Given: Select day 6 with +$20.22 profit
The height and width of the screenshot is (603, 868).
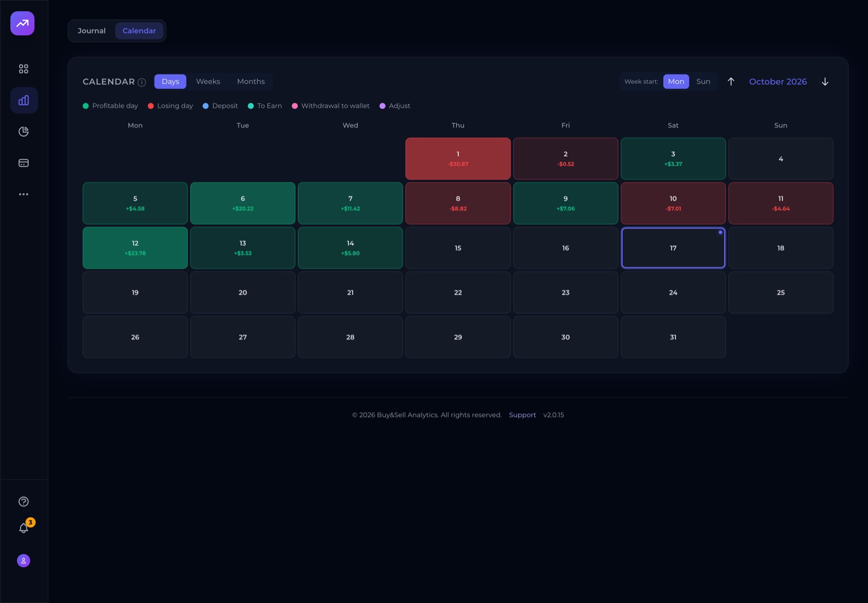Looking at the screenshot, I should click(x=242, y=203).
